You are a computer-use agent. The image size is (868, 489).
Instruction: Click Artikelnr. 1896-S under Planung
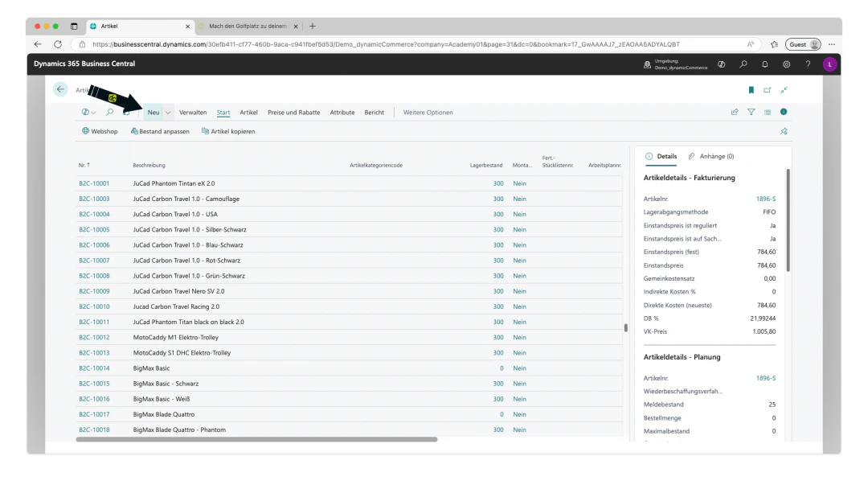[x=766, y=378]
